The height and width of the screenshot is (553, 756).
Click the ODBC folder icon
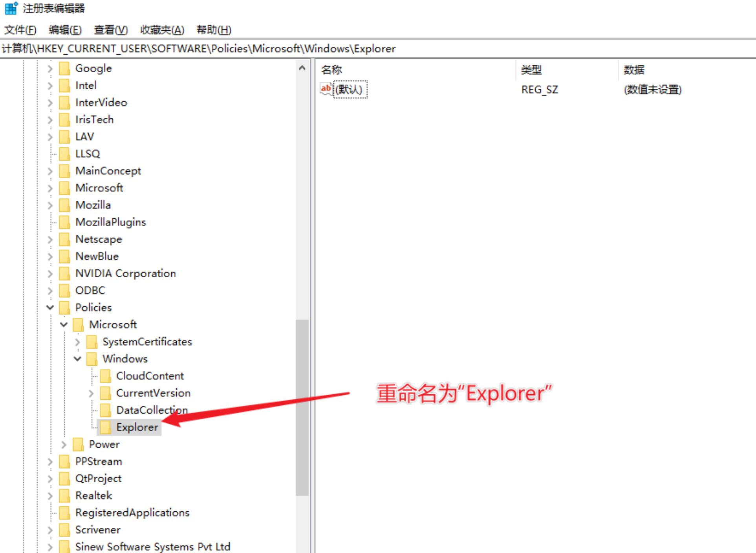(x=65, y=290)
